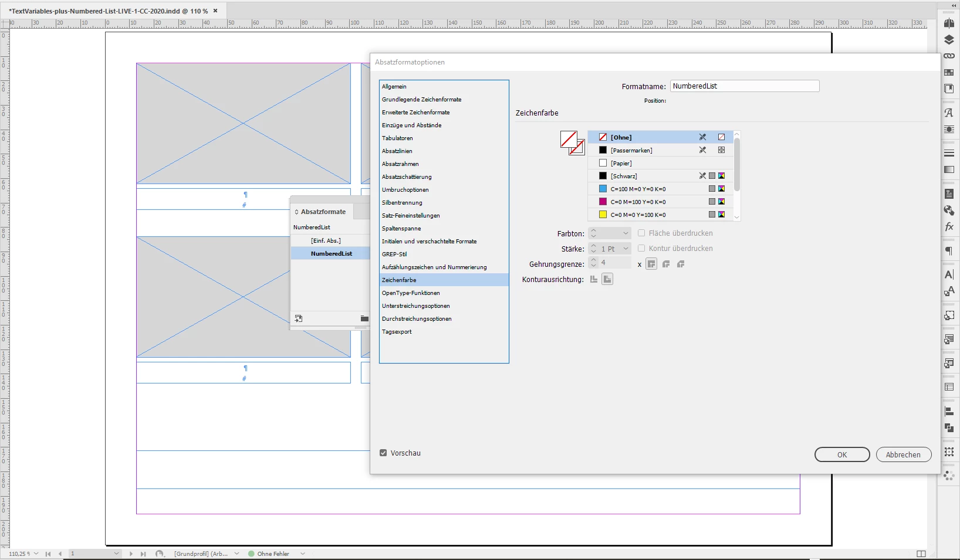This screenshot has width=960, height=560.
Task: Go to last page arrow
Action: click(x=143, y=554)
